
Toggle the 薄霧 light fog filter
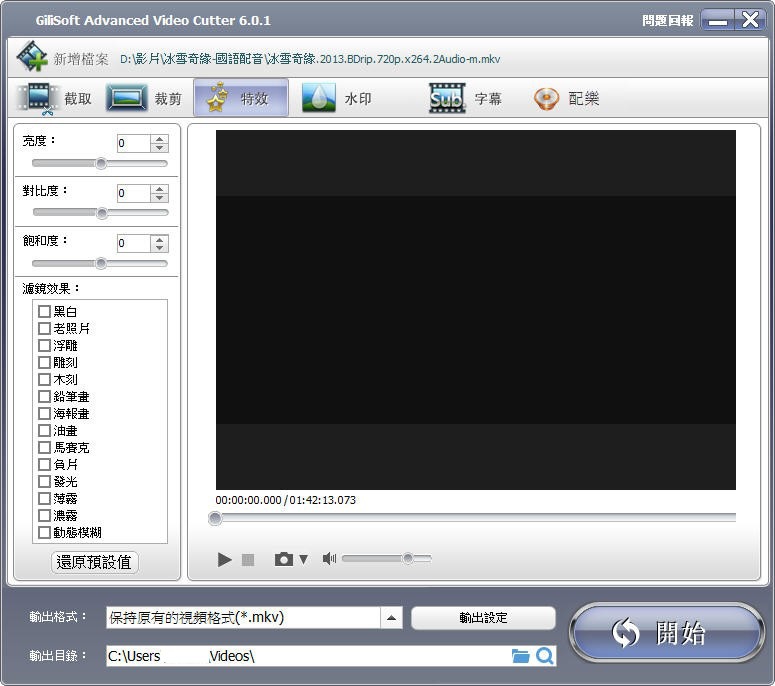pyautogui.click(x=44, y=498)
